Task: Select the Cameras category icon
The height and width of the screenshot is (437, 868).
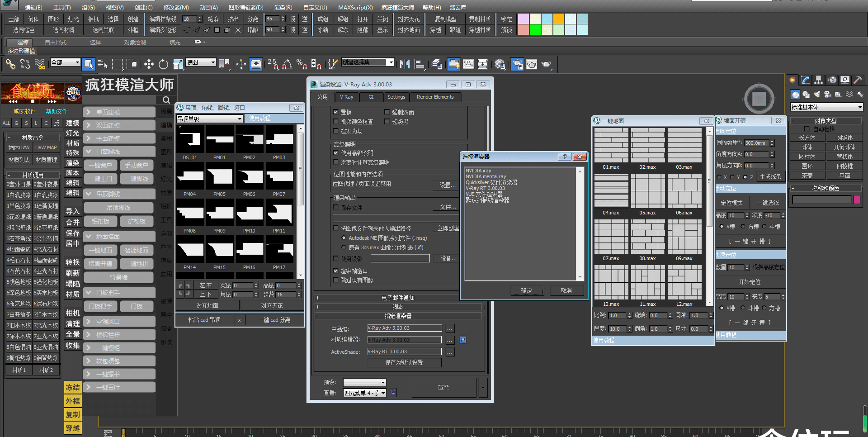Action: [827, 94]
